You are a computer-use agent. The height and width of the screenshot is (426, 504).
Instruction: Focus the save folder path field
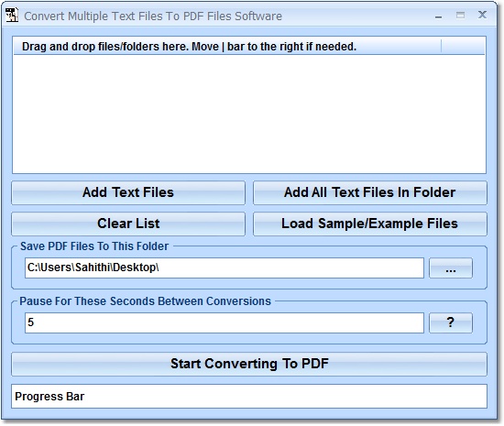[225, 268]
